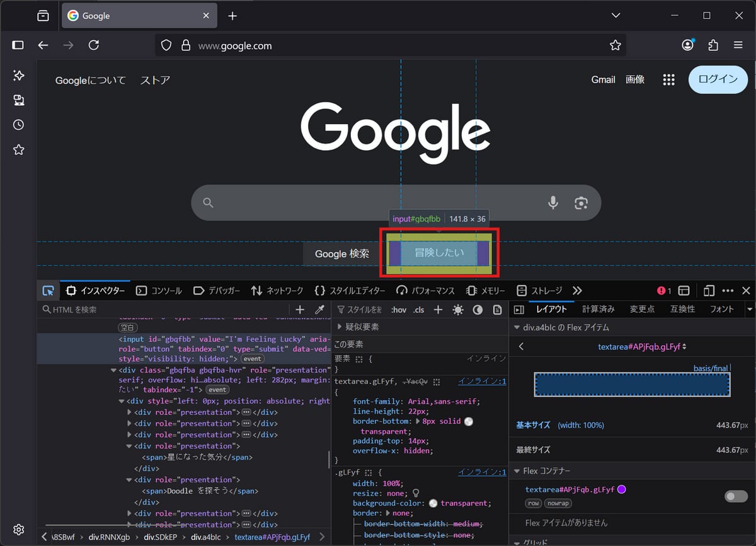This screenshot has width=756, height=546.
Task: Collapse the div.a4blc の Flex アイテム section
Action: click(x=517, y=327)
